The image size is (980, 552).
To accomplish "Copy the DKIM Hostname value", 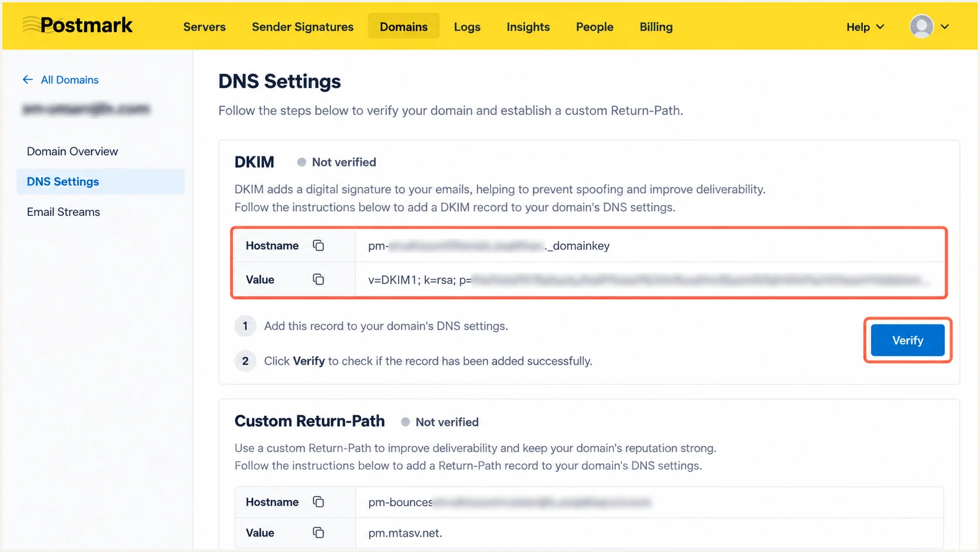I will click(x=318, y=245).
